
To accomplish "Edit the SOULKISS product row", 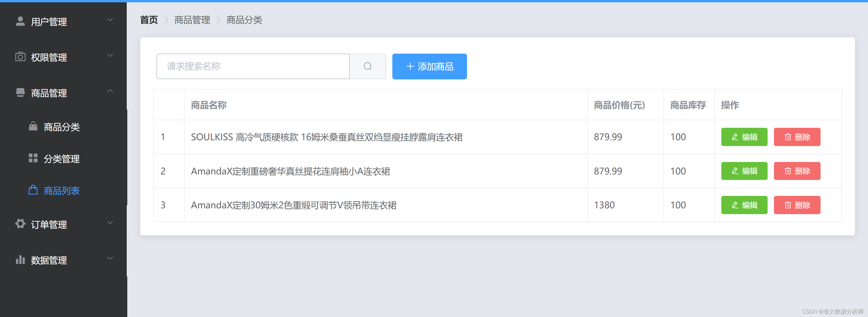I will (744, 137).
